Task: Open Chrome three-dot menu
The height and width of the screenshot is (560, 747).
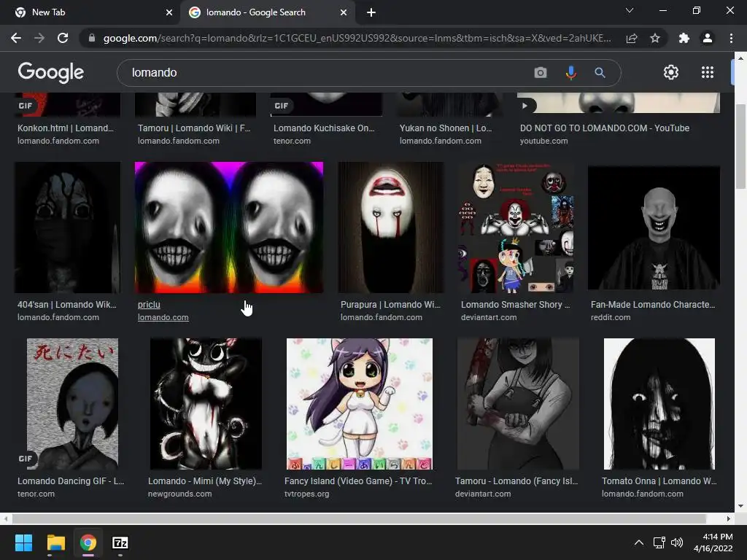Action: pos(731,38)
